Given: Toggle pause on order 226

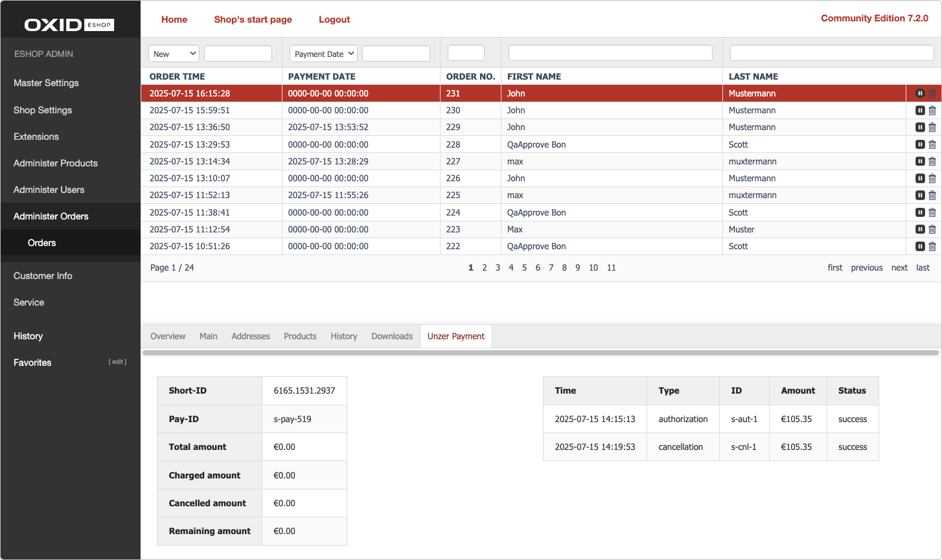Looking at the screenshot, I should [x=920, y=178].
